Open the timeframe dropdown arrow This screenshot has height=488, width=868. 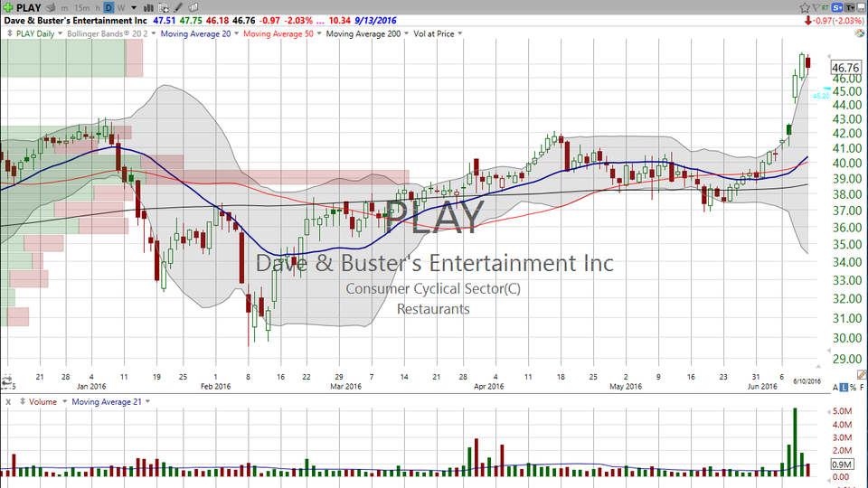(x=134, y=8)
